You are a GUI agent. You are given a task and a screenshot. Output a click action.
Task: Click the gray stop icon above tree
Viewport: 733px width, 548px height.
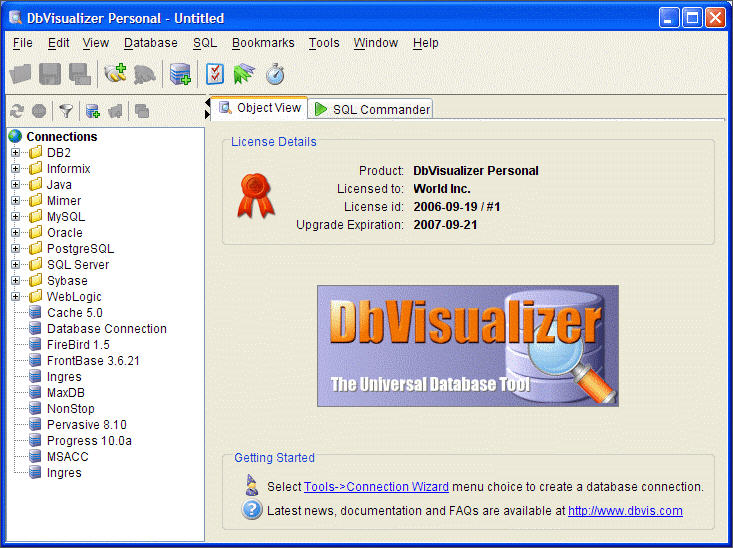tap(39, 111)
